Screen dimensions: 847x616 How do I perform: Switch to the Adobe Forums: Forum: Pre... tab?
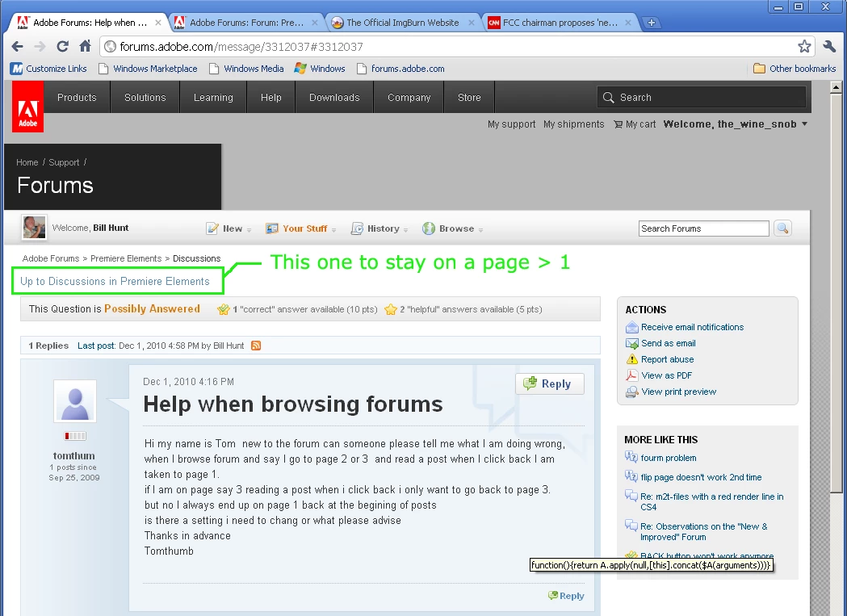(245, 23)
